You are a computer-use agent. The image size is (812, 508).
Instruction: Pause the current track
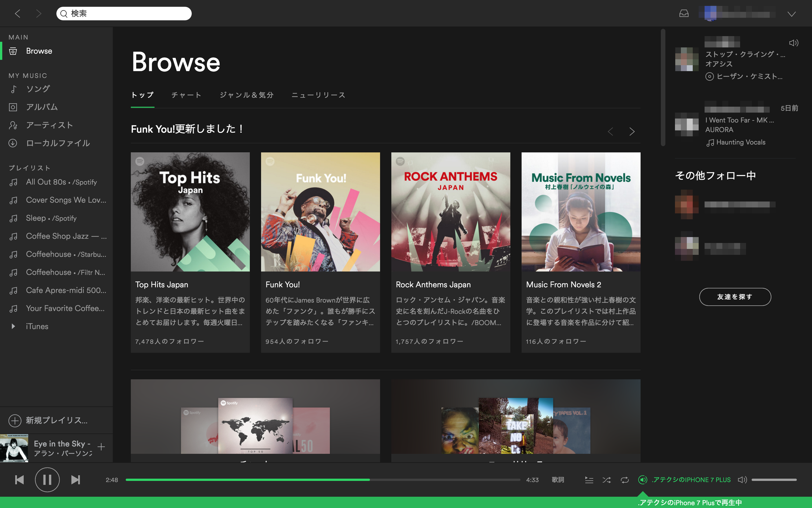pyautogui.click(x=47, y=480)
